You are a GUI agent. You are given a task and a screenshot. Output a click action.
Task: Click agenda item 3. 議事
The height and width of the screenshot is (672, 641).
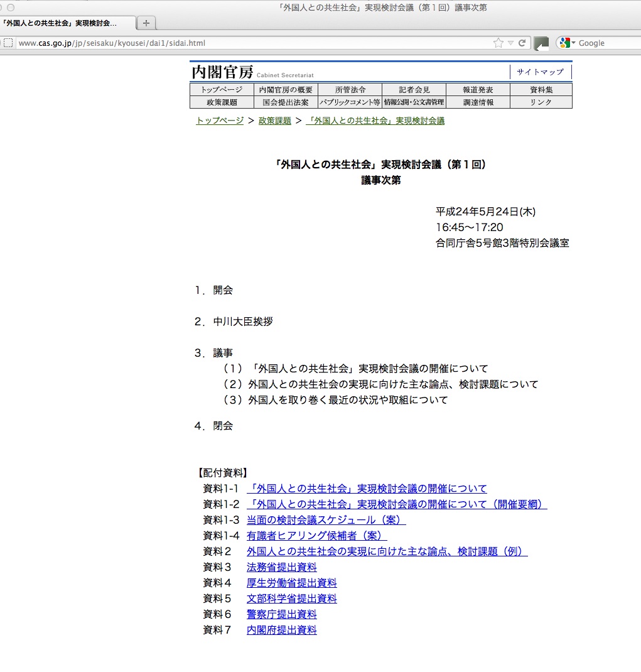[214, 353]
